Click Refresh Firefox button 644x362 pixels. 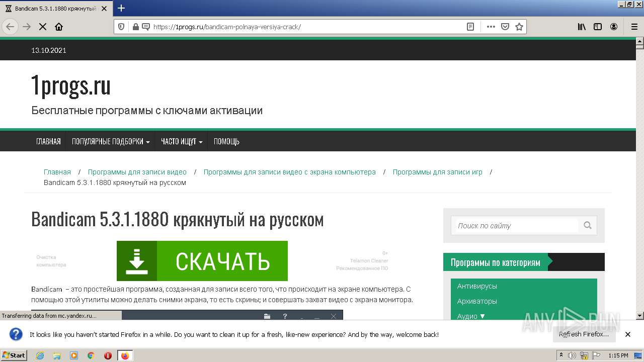[584, 334]
